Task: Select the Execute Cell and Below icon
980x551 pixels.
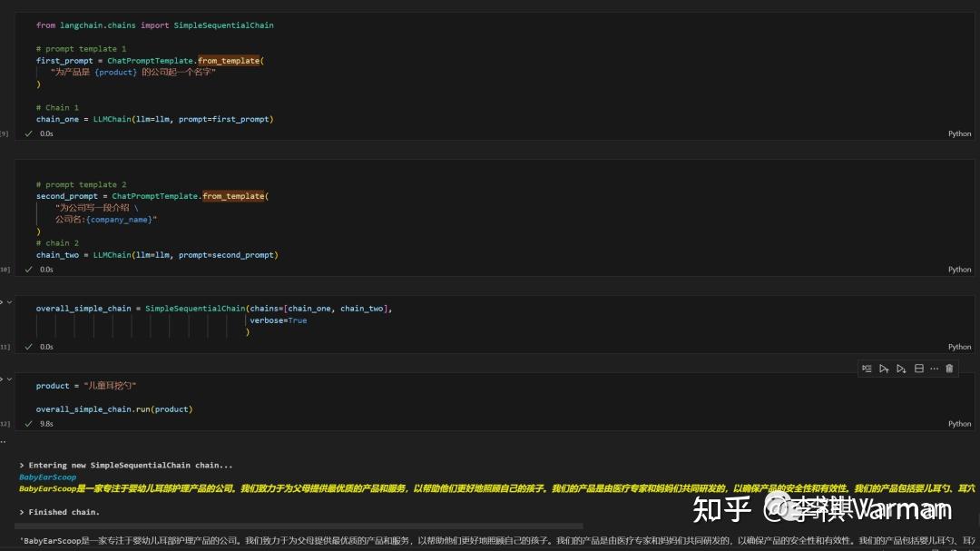Action: coord(901,368)
